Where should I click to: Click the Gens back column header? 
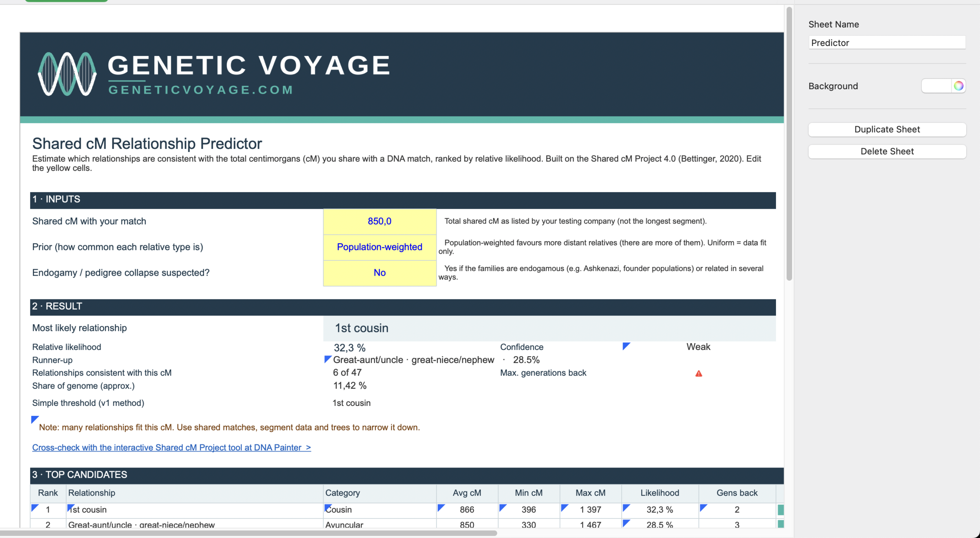click(737, 493)
